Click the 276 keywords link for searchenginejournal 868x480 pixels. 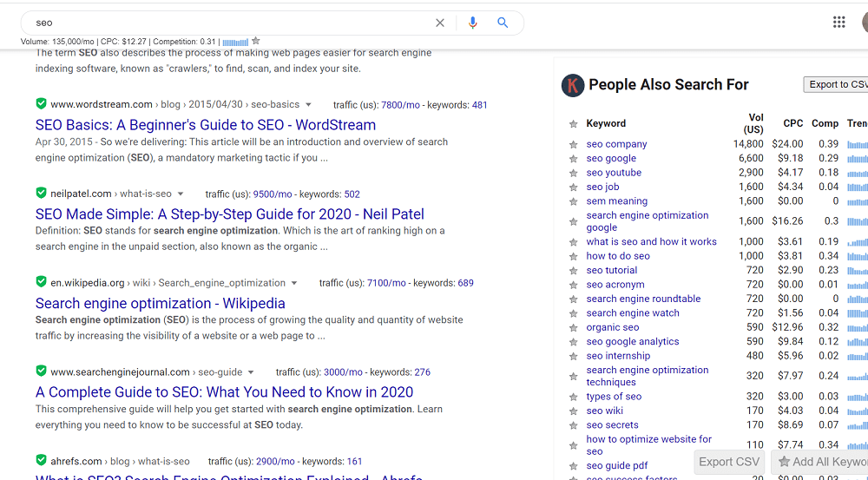click(x=423, y=372)
